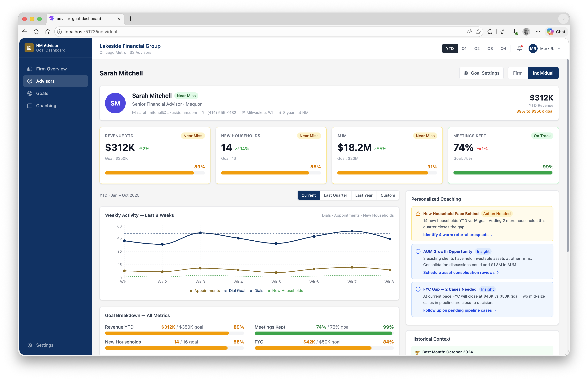Viewport: 588px width, 380px height.
Task: Switch the view toggle to Firm
Action: [517, 73]
